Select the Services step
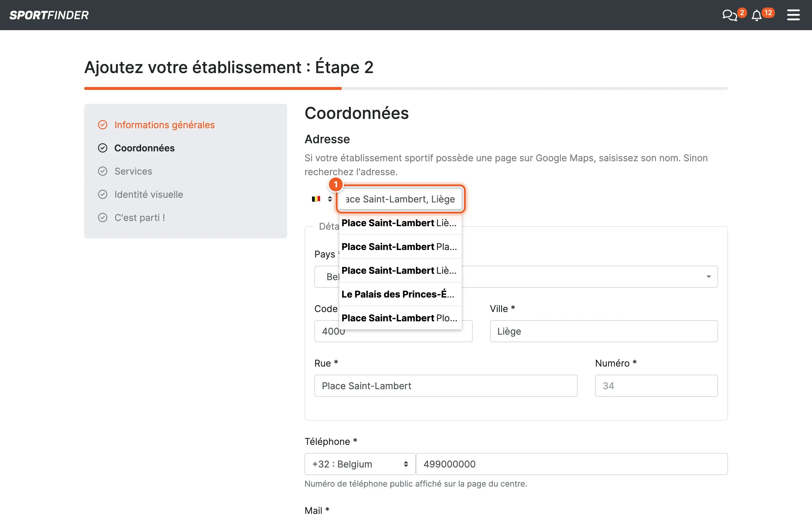Viewport: 812px width, 522px height. point(133,171)
